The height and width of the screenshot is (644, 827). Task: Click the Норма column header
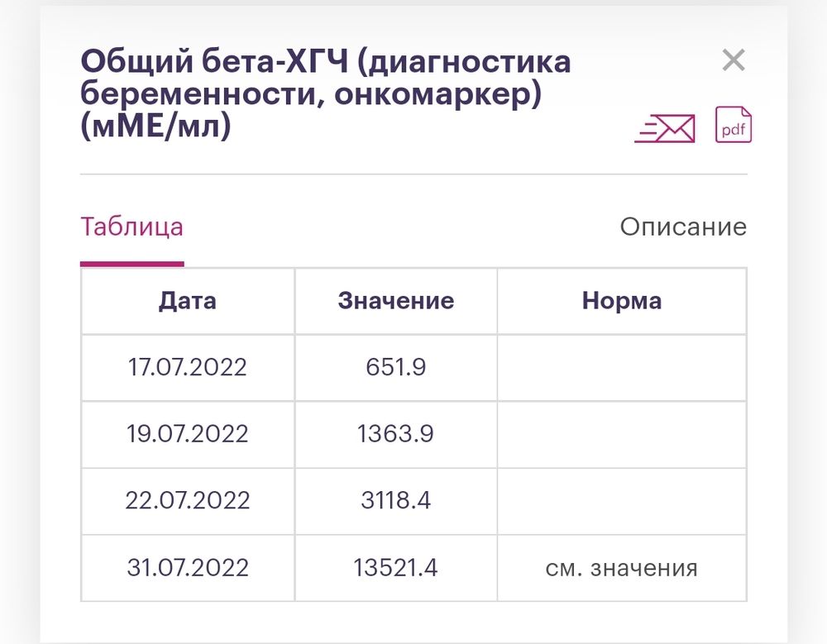click(622, 300)
